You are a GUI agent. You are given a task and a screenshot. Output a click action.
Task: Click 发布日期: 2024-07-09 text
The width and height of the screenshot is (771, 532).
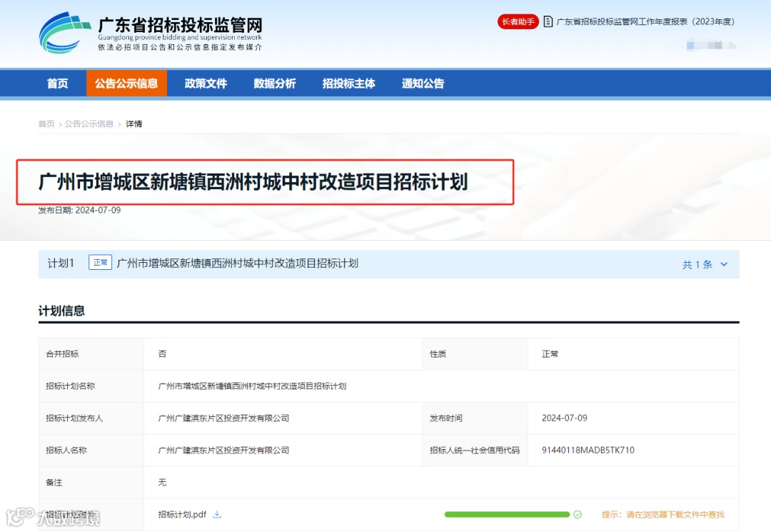tap(80, 210)
